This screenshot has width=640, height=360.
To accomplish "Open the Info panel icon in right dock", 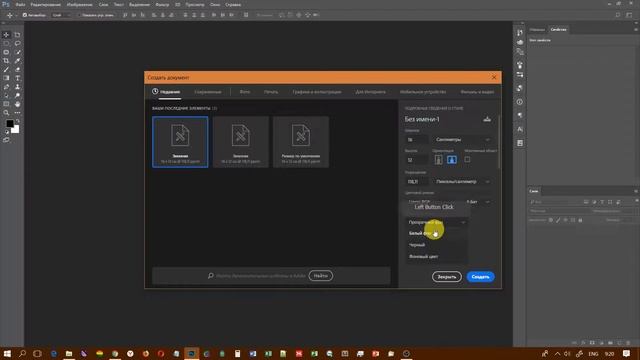I will pos(520,102).
